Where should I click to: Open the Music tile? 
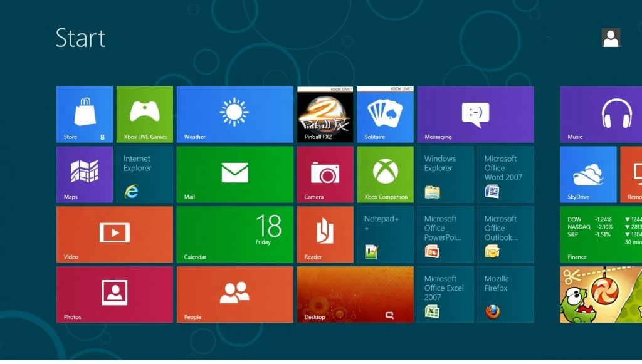tap(601, 114)
